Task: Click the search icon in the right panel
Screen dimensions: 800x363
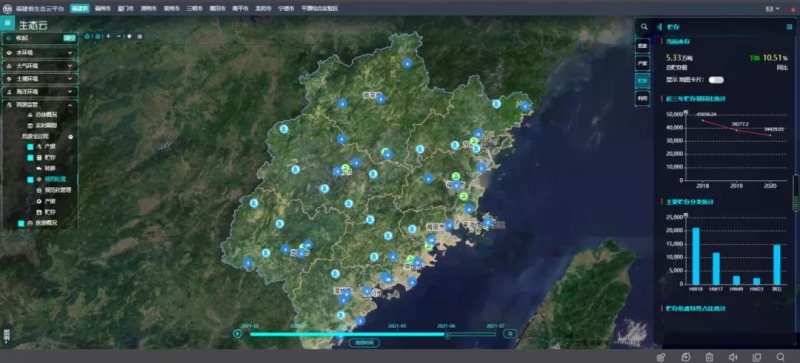Action: (644, 27)
